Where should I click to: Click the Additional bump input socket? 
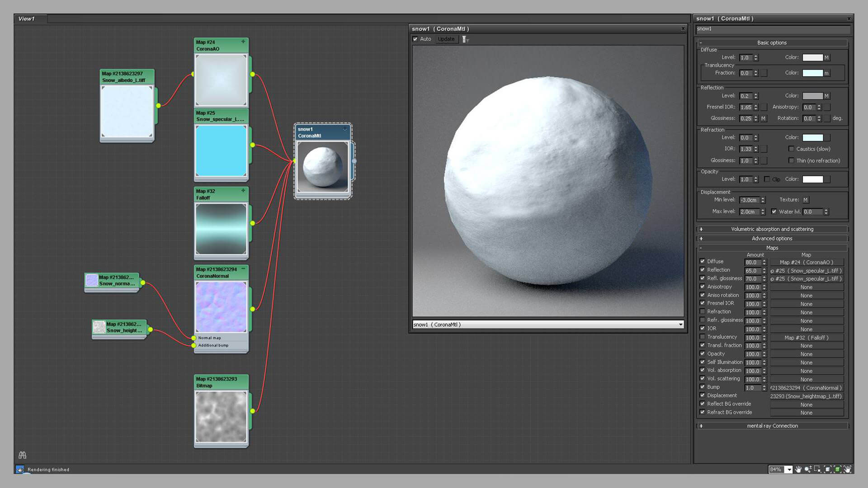[193, 346]
